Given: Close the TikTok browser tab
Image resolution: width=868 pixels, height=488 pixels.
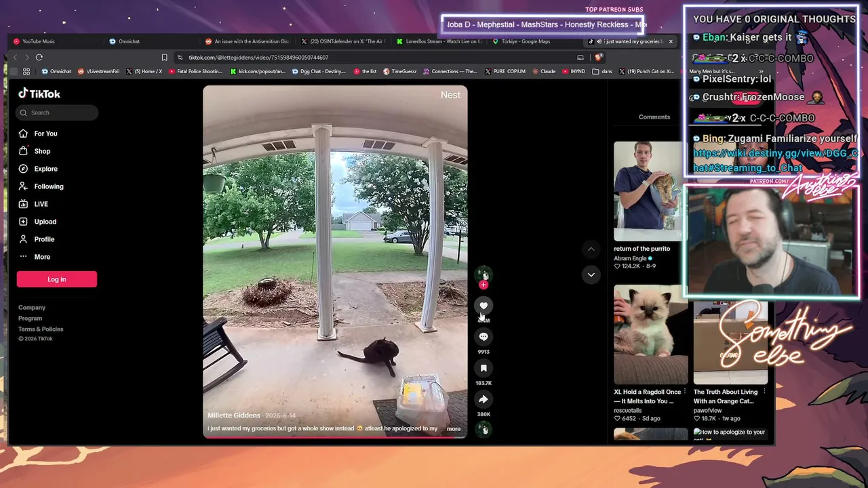Looking at the screenshot, I should (x=671, y=41).
